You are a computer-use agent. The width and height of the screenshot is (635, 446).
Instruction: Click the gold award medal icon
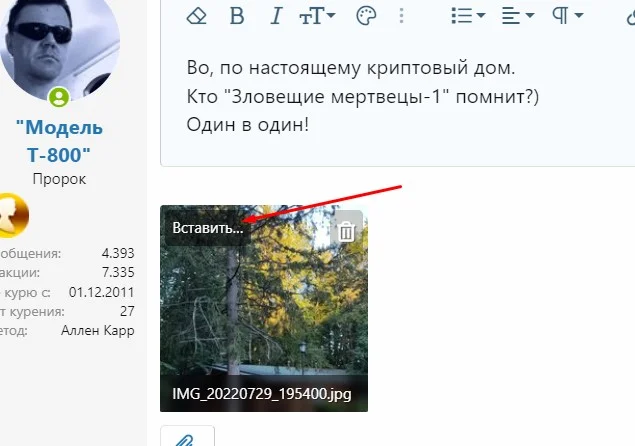[x=14, y=215]
